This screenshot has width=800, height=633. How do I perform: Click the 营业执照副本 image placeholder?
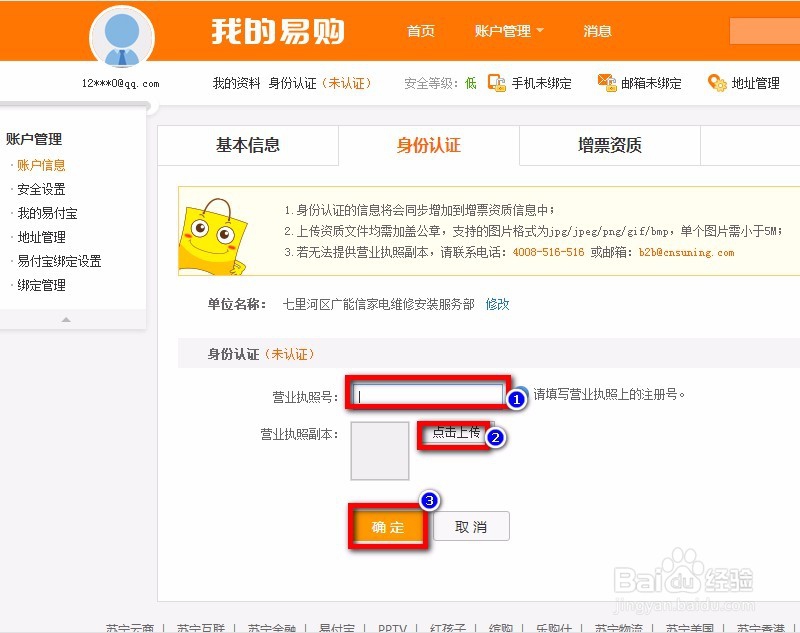coord(380,450)
